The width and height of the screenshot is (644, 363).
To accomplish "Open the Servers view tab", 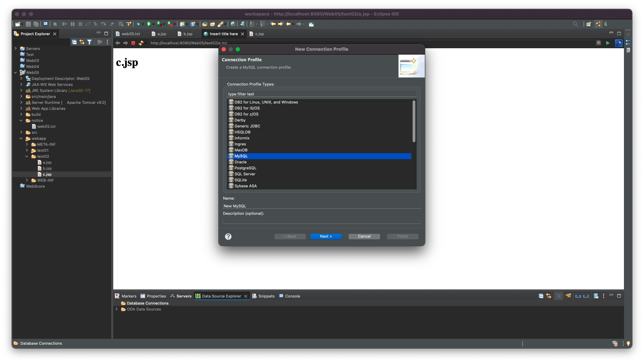I will point(181,296).
